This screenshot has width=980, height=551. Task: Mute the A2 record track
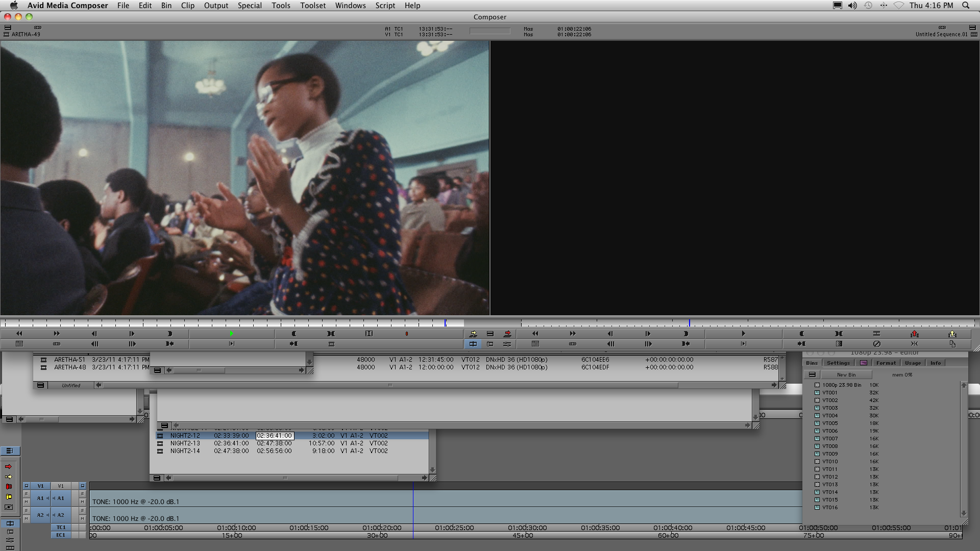coord(82,519)
